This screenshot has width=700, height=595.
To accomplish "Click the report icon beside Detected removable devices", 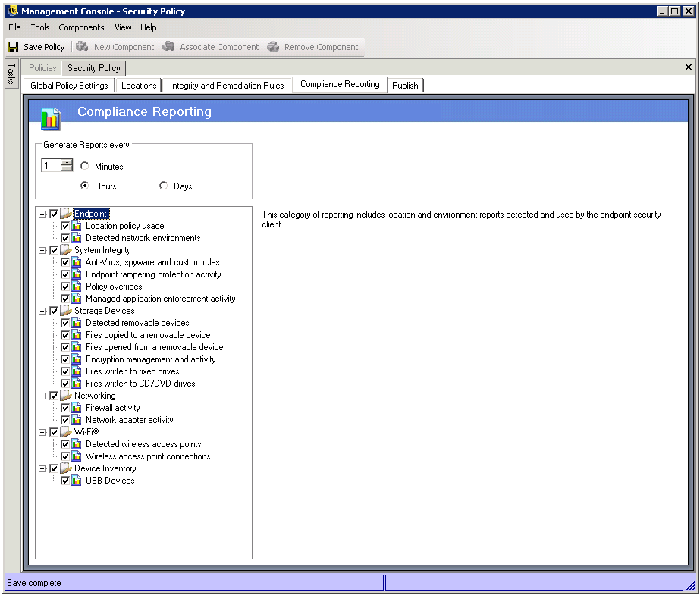I will pos(77,322).
